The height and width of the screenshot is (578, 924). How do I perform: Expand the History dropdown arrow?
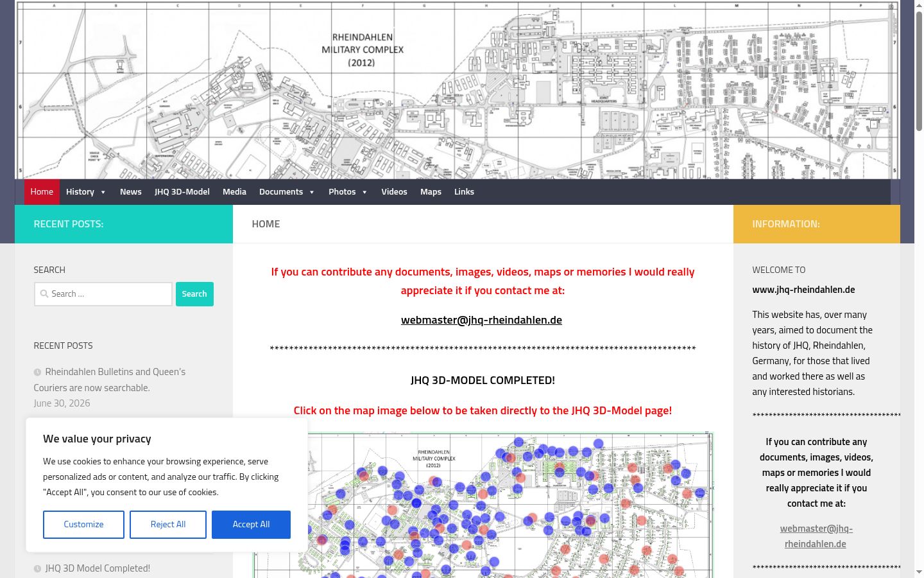(103, 192)
